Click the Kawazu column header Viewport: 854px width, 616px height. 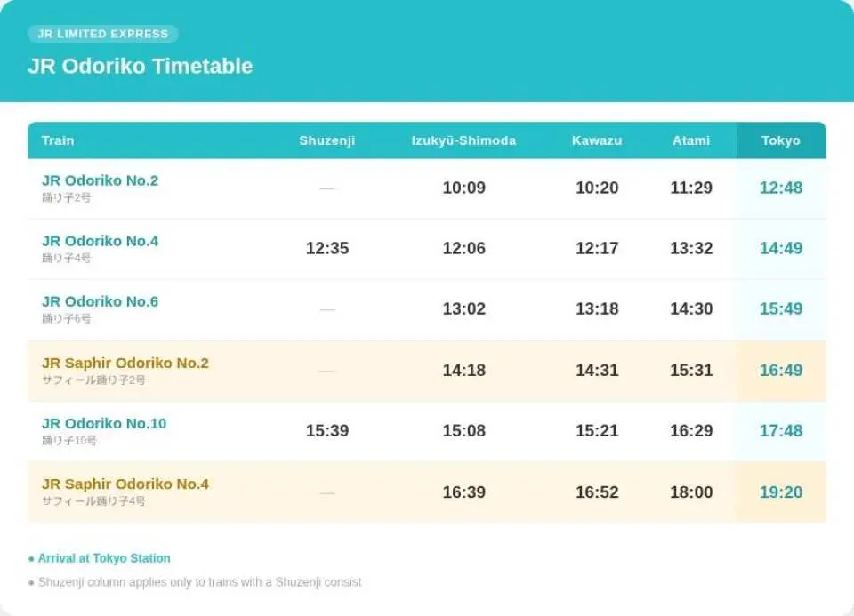coord(597,140)
